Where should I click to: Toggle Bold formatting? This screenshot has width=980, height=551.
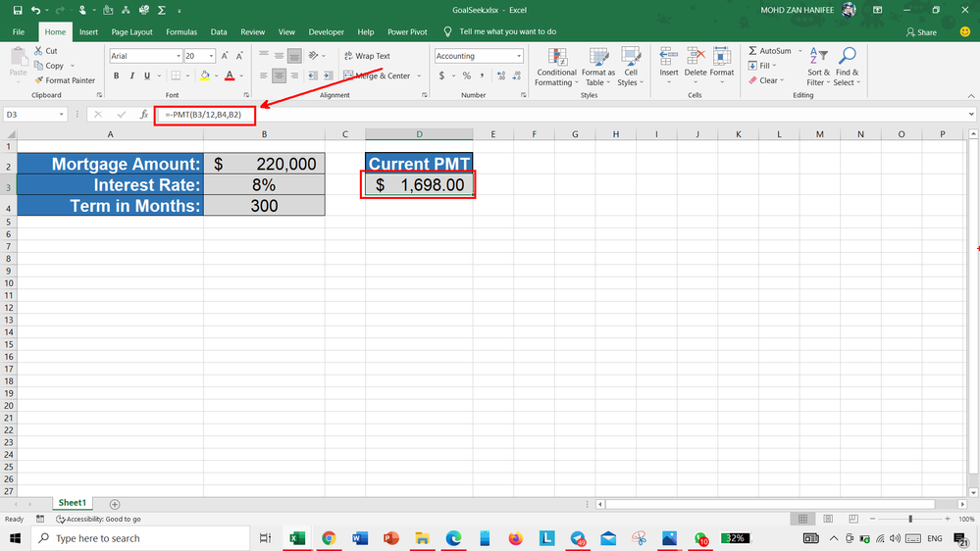(x=117, y=75)
